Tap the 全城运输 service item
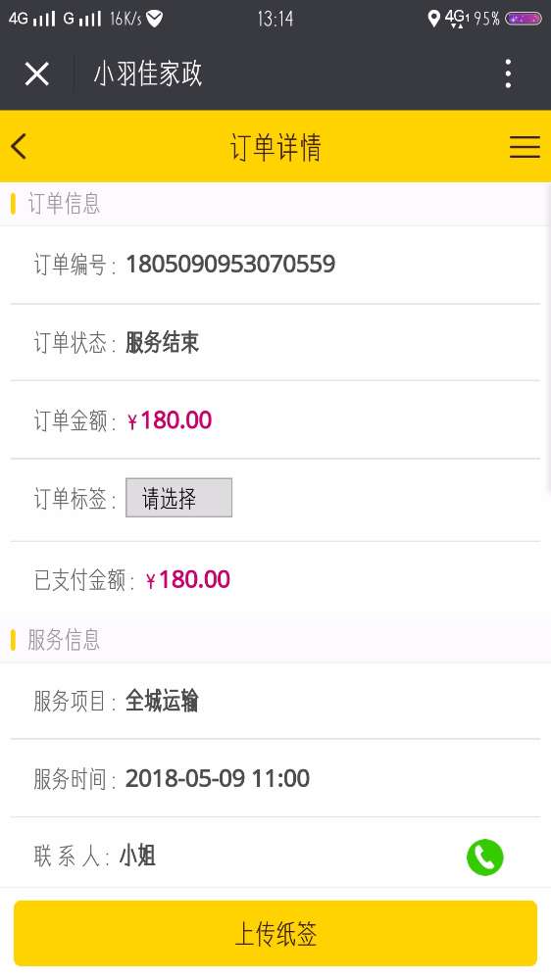This screenshot has height=980, width=551. click(162, 701)
